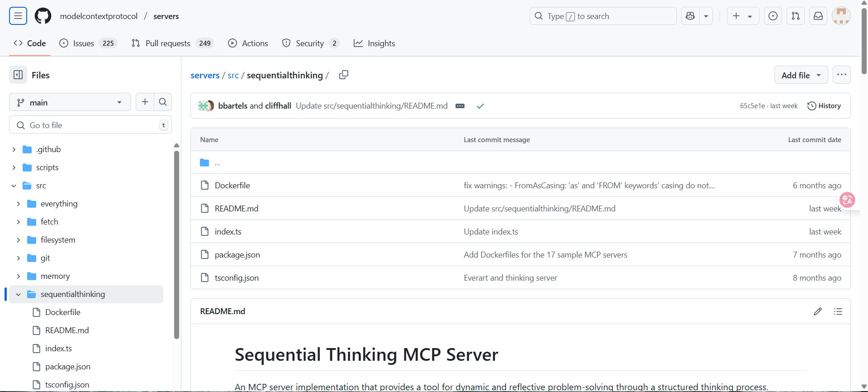The width and height of the screenshot is (868, 392).
Task: Open Dockerfile in the file table
Action: click(232, 185)
